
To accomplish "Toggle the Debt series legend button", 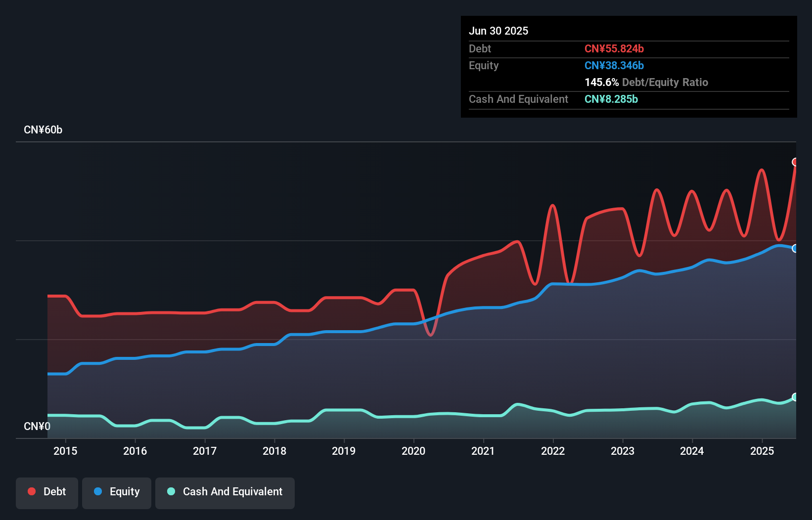I will tap(47, 492).
